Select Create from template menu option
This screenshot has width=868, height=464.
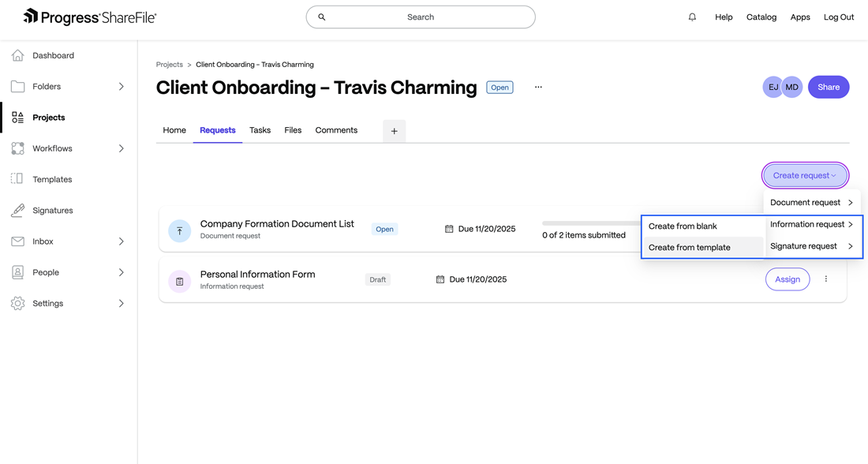690,247
